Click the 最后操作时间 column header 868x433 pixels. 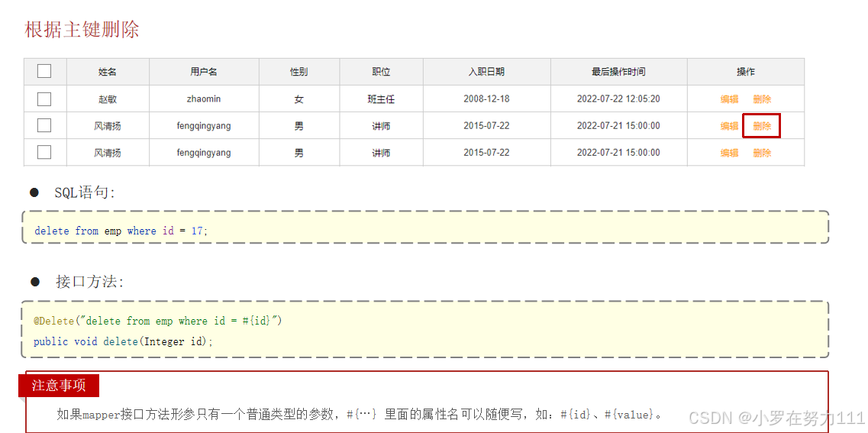pos(618,72)
